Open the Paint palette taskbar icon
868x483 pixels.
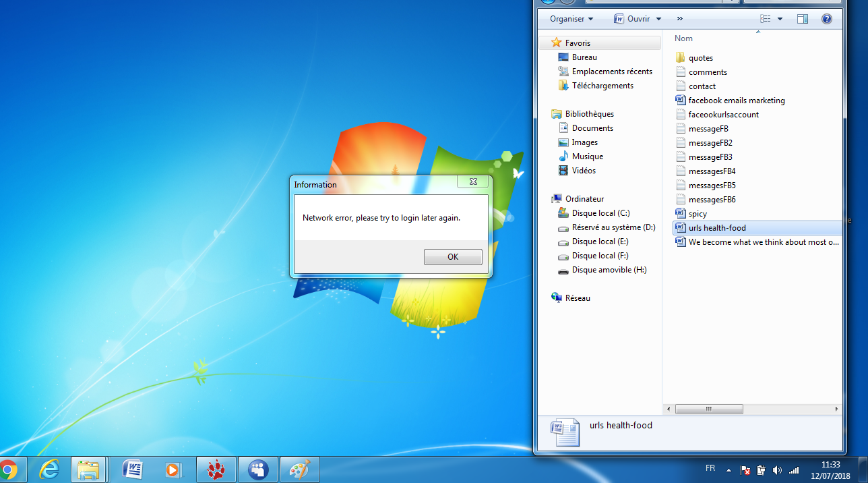(299, 470)
